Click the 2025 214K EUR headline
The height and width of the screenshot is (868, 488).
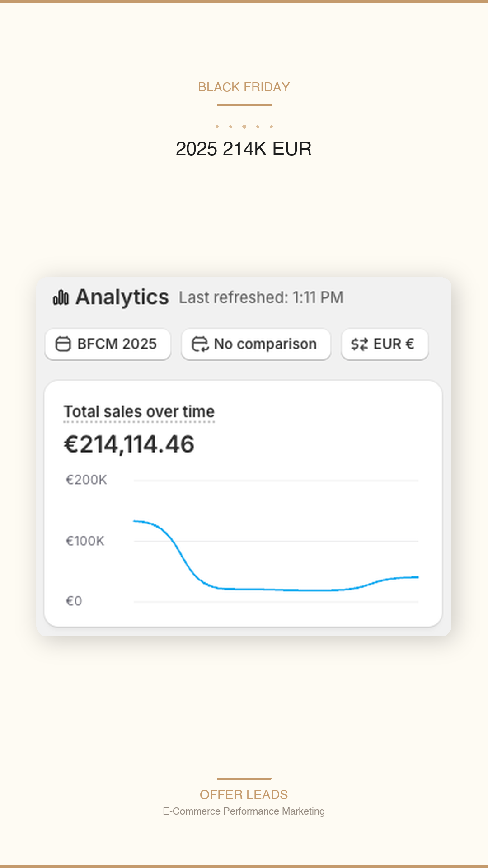tap(244, 149)
